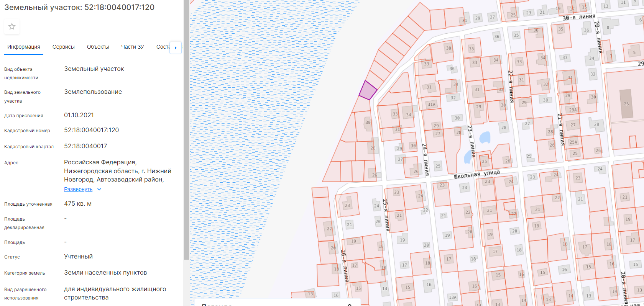Expand the legend panel with chevron

click(x=350, y=304)
